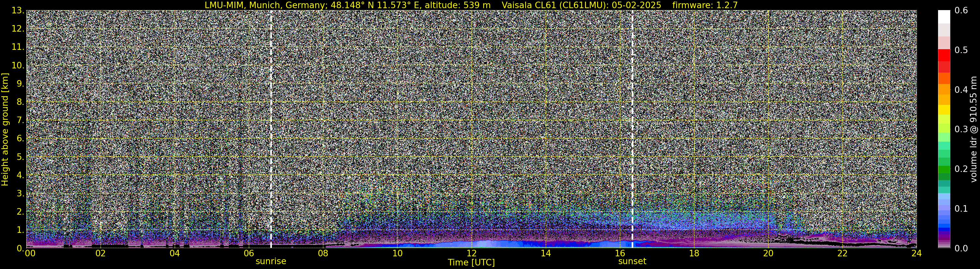Click the colorbar tick label 0.6
The height and width of the screenshot is (269, 980).
[961, 11]
